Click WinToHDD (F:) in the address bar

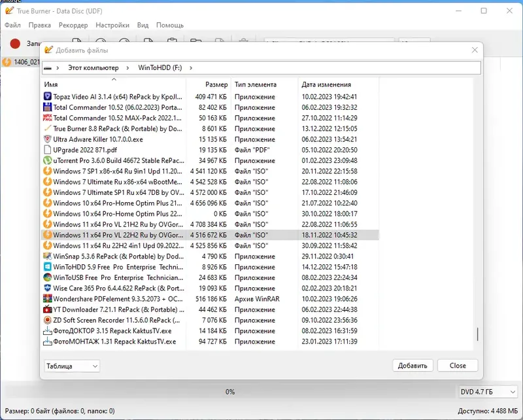pos(160,68)
